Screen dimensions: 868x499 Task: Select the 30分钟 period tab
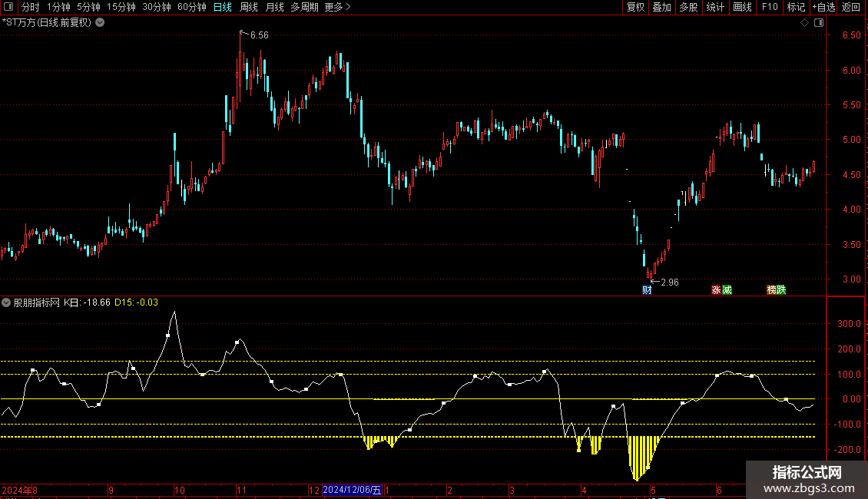pos(157,7)
